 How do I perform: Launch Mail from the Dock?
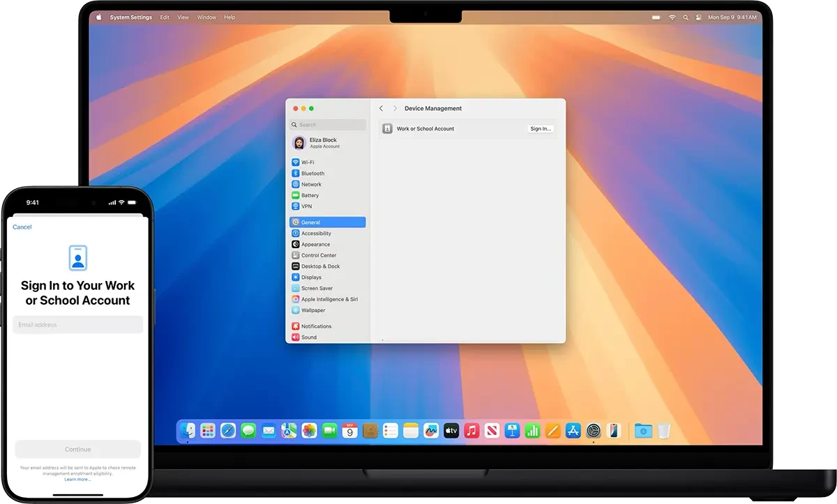pyautogui.click(x=269, y=431)
